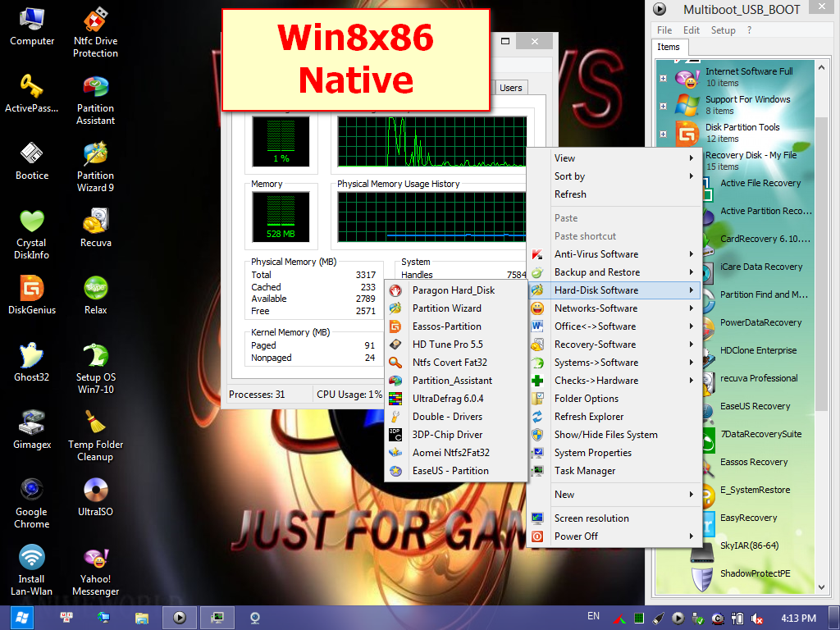Image resolution: width=840 pixels, height=630 pixels.
Task: Switch to the Users tab in Task Manager
Action: [510, 88]
